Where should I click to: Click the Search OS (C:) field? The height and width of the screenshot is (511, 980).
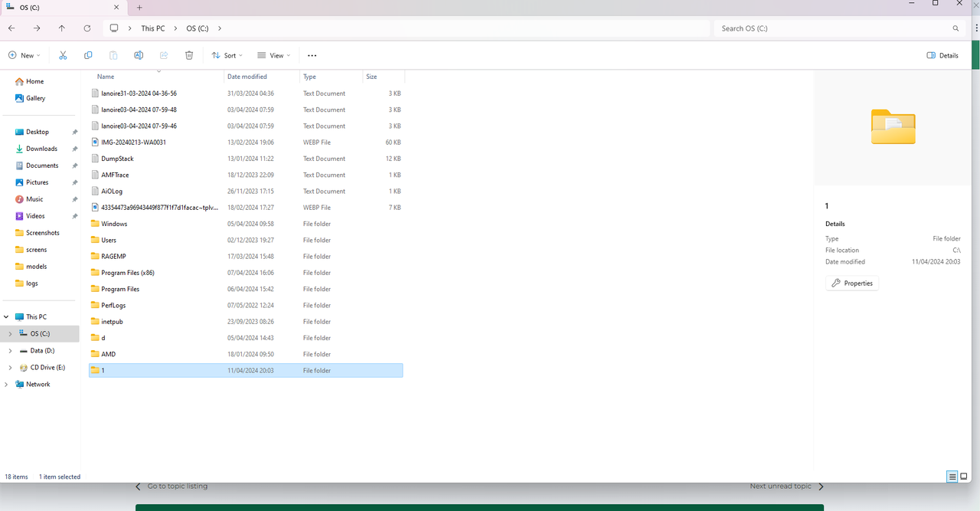[840, 28]
